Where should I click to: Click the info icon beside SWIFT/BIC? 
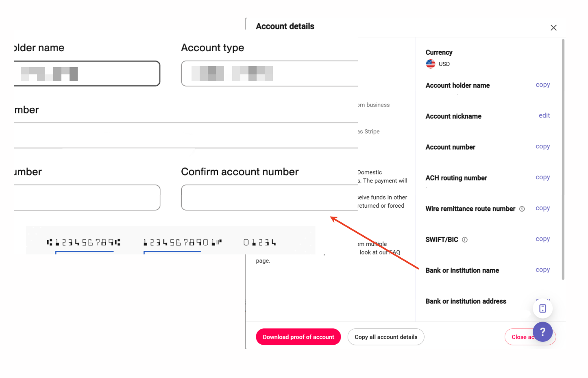(x=465, y=240)
